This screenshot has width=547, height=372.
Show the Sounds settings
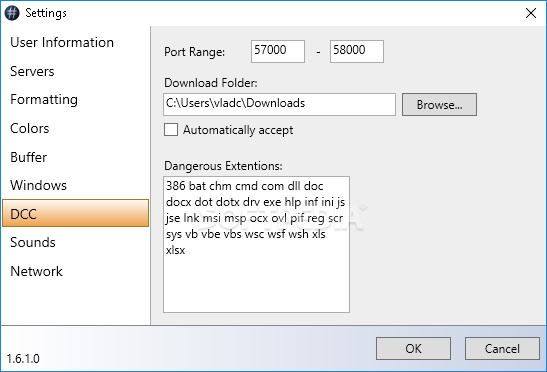(33, 242)
